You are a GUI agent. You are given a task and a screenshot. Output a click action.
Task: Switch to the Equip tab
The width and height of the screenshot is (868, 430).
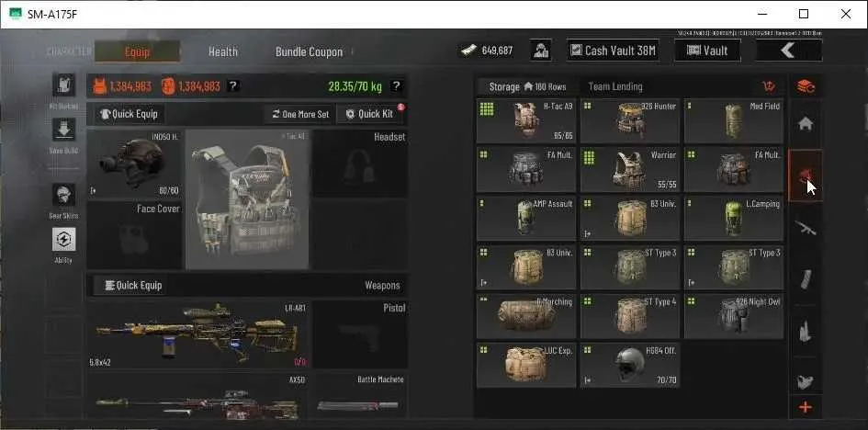point(137,51)
